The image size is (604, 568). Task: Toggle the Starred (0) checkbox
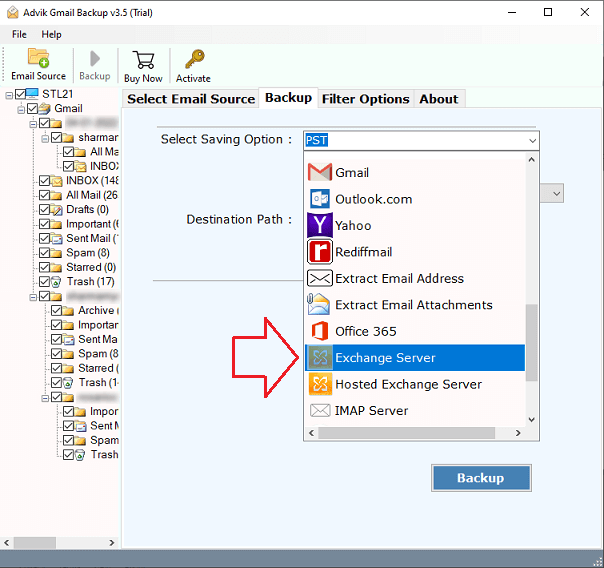pos(44,267)
